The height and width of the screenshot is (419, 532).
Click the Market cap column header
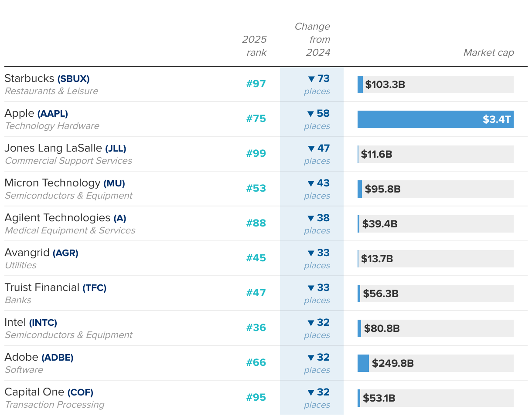[x=488, y=53]
